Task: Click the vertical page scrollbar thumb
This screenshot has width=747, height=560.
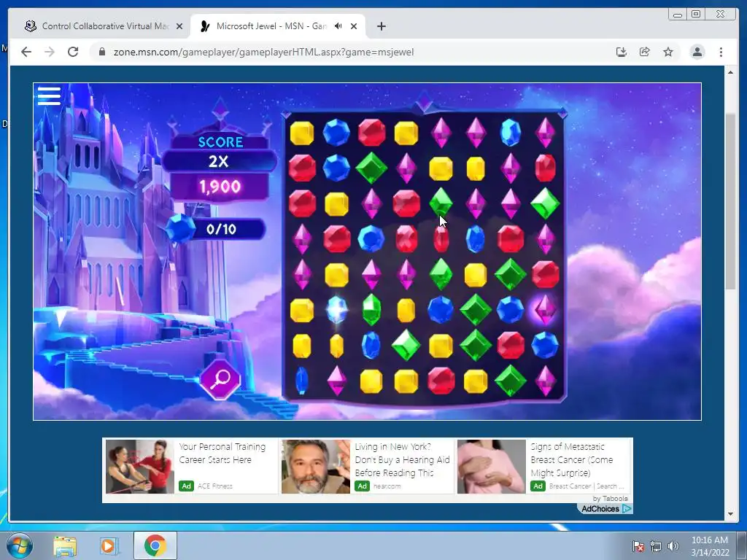Action: pos(730,201)
